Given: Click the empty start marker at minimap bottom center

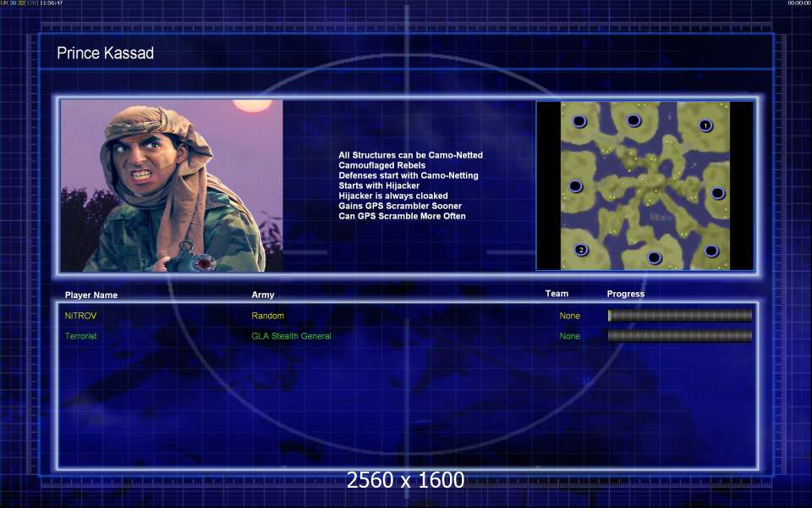Looking at the screenshot, I should coord(654,257).
